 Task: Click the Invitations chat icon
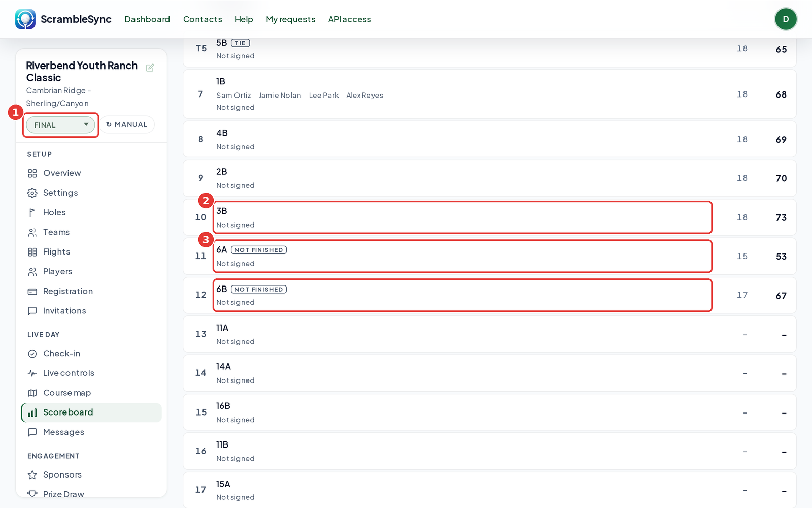click(x=32, y=311)
